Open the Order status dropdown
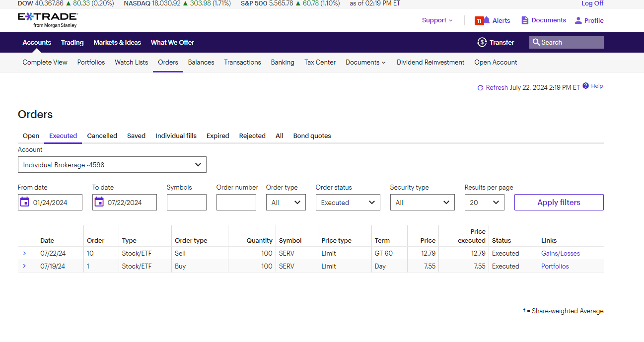 tap(348, 203)
